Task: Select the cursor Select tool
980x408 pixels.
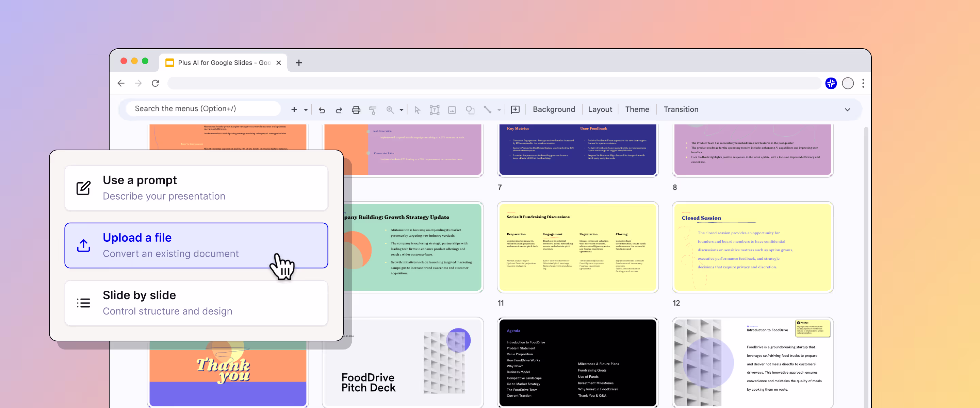Action: [x=417, y=110]
